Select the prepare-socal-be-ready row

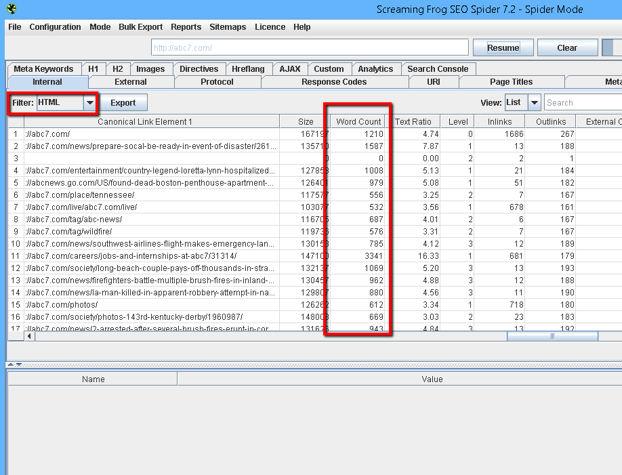[x=315, y=146]
